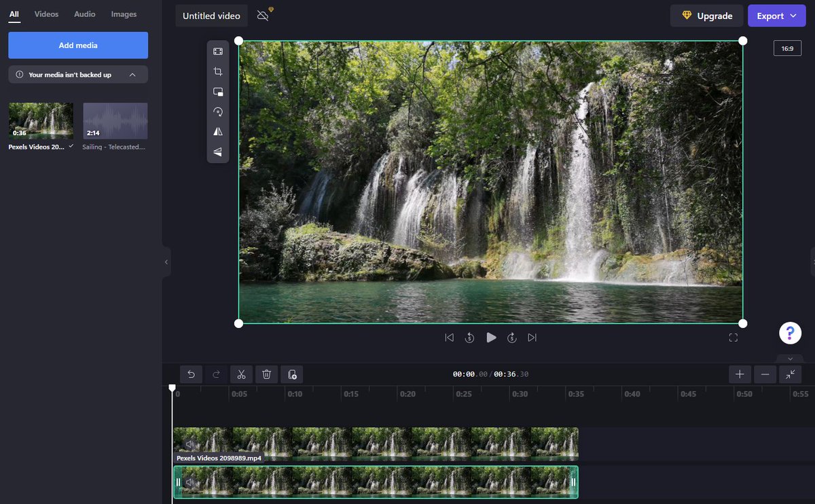Jump forward five seconds
815x504 pixels.
click(x=512, y=338)
